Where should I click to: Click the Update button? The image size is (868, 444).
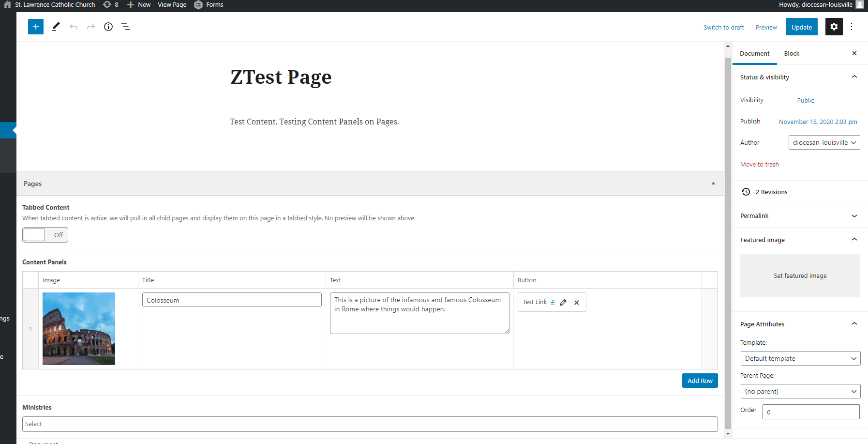(x=801, y=27)
